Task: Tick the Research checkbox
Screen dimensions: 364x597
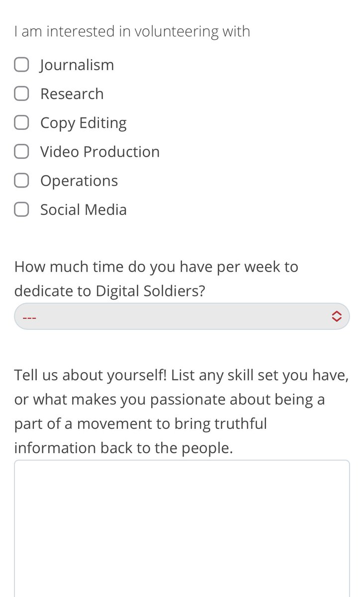Action: click(21, 94)
